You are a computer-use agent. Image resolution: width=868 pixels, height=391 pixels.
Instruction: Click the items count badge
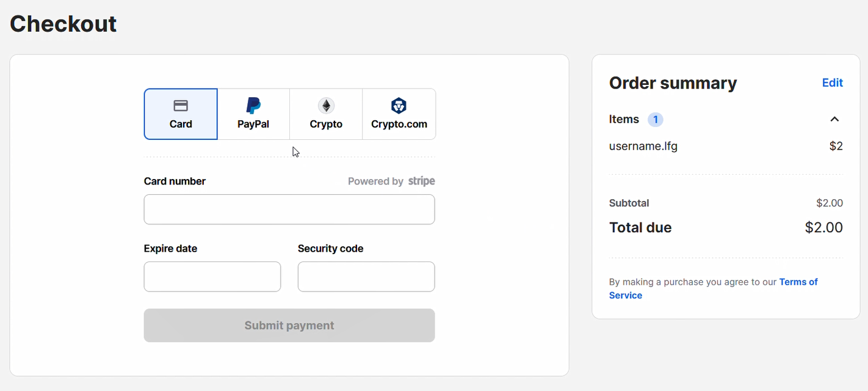(x=656, y=119)
